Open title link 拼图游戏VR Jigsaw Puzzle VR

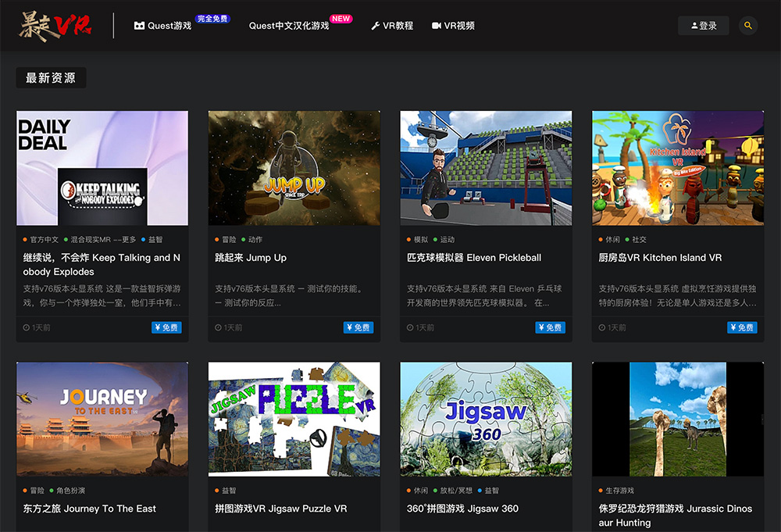(281, 509)
